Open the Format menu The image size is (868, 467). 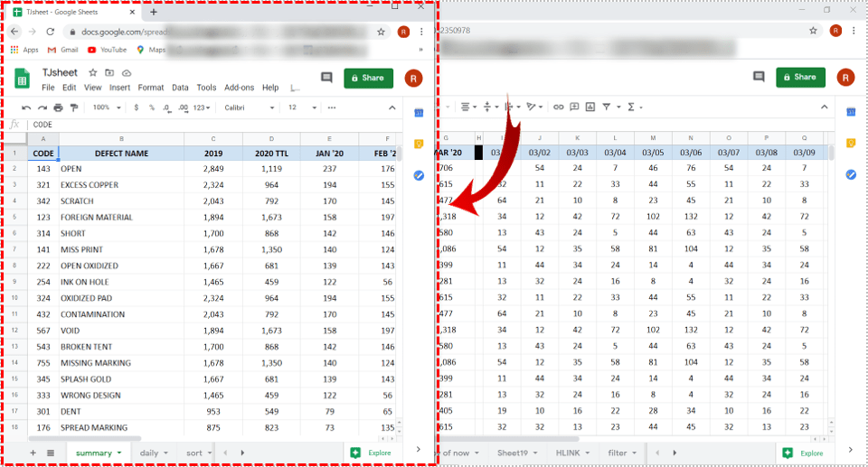tap(150, 88)
